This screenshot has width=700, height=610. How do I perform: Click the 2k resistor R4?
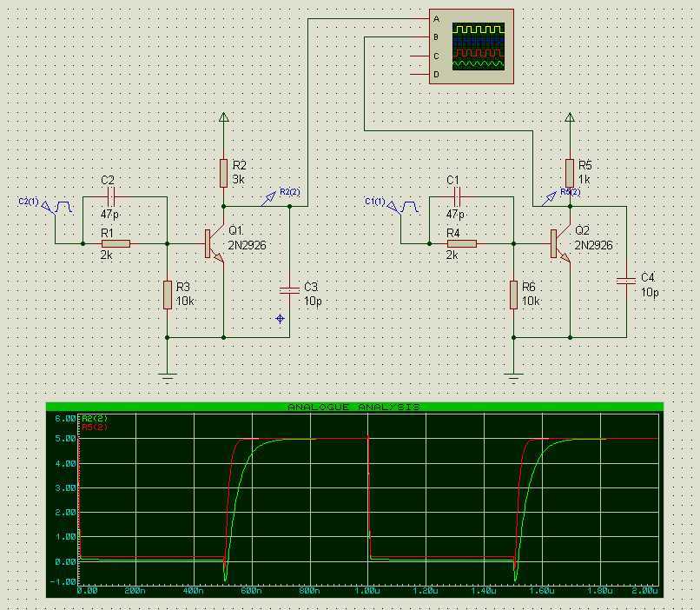pyautogui.click(x=461, y=244)
